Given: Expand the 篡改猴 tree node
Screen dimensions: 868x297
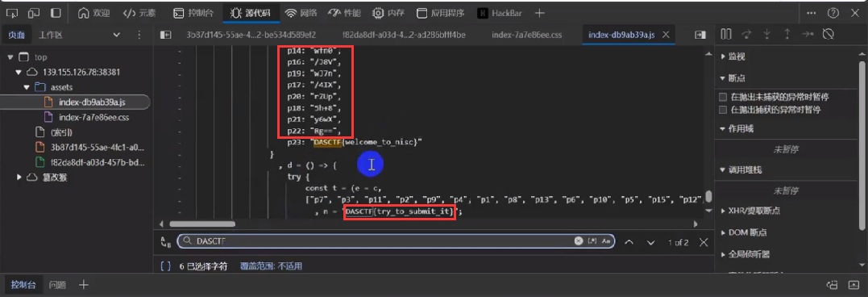Looking at the screenshot, I should [19, 177].
